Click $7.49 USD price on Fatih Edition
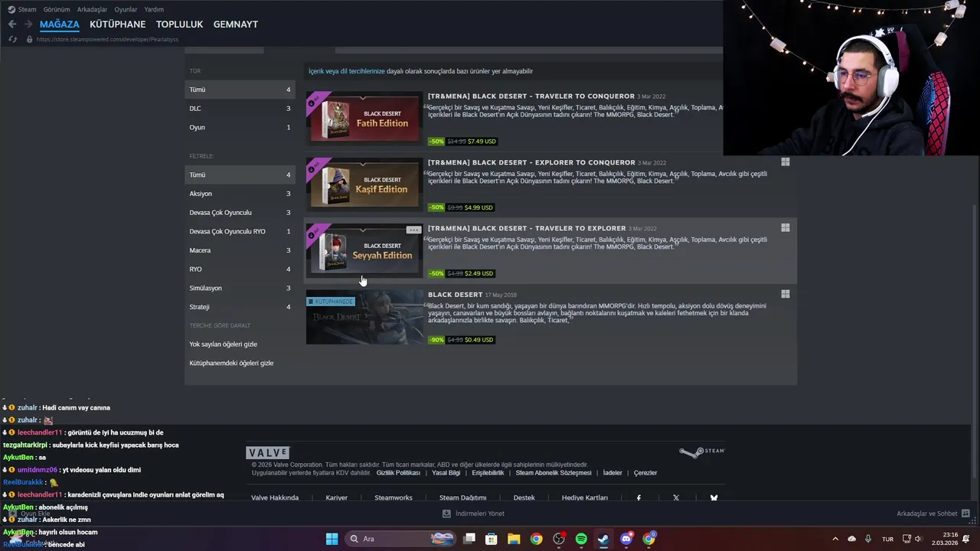The width and height of the screenshot is (980, 551). [x=482, y=142]
